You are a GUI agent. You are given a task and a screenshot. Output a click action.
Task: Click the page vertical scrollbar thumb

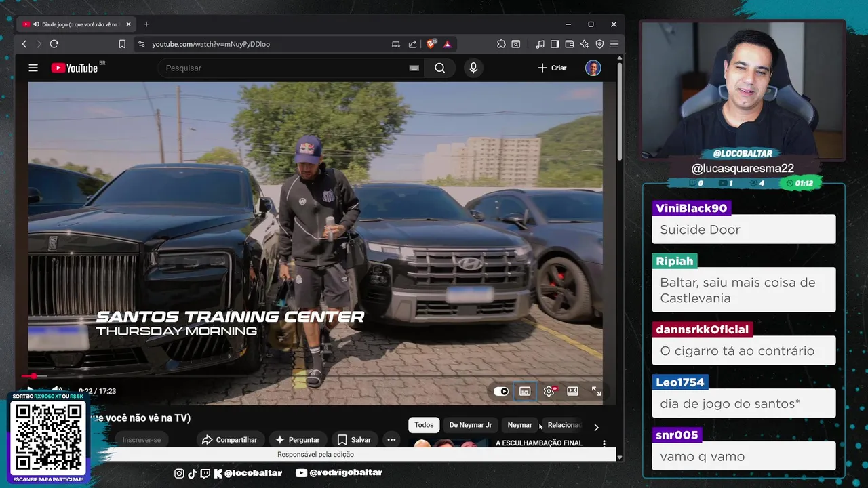point(620,112)
